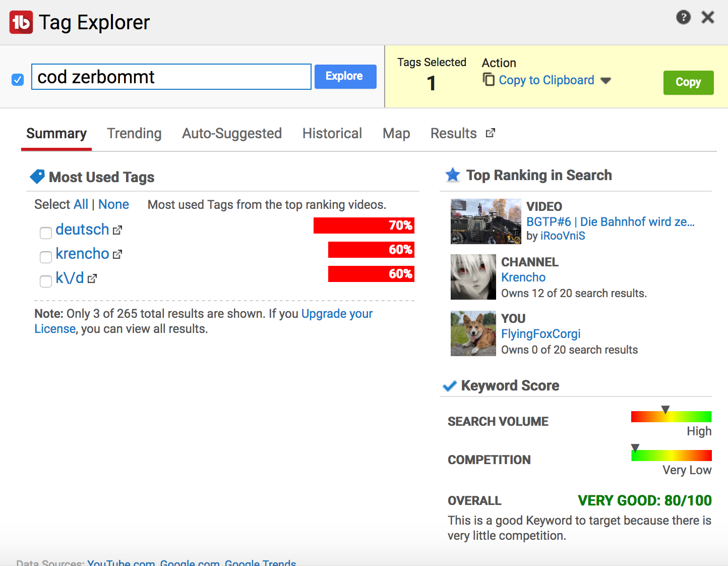Click the Search Volume gradient indicator bar
The width and height of the screenshot is (728, 566).
(x=671, y=417)
